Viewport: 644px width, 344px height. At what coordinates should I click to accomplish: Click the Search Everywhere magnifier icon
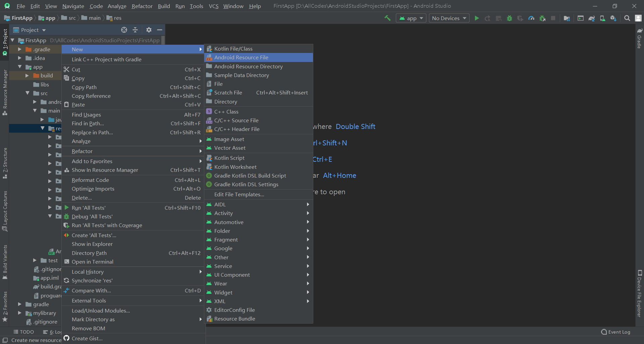point(627,18)
